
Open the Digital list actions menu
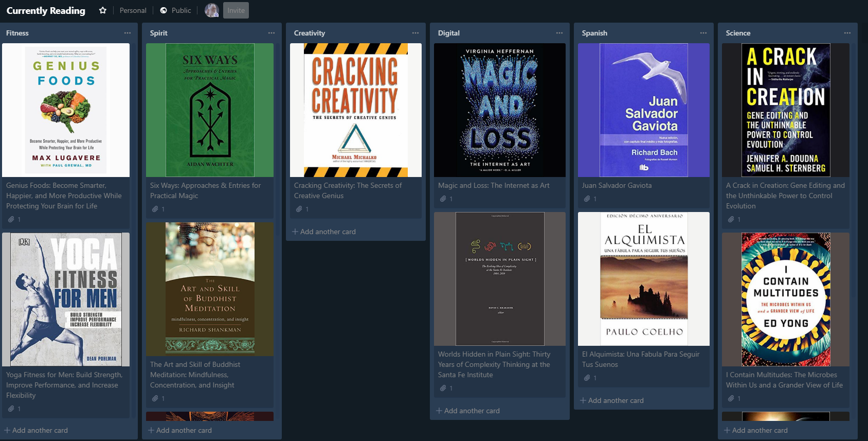[x=559, y=33]
